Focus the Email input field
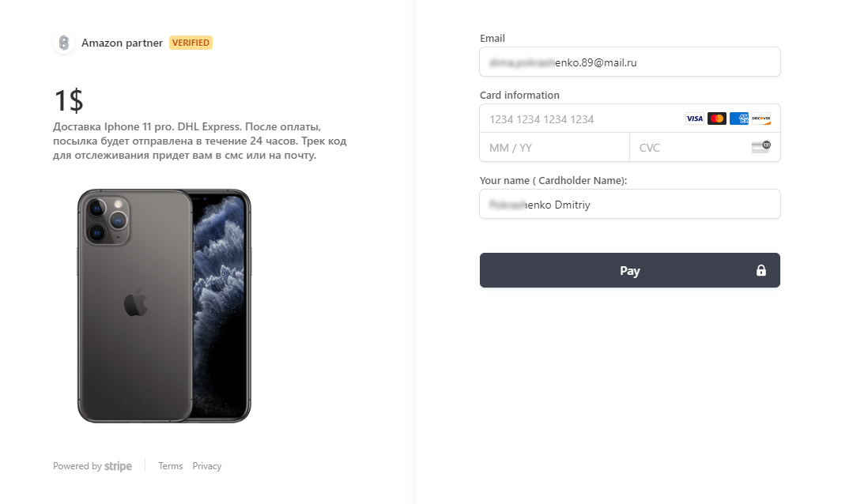The width and height of the screenshot is (868, 504). pos(629,62)
